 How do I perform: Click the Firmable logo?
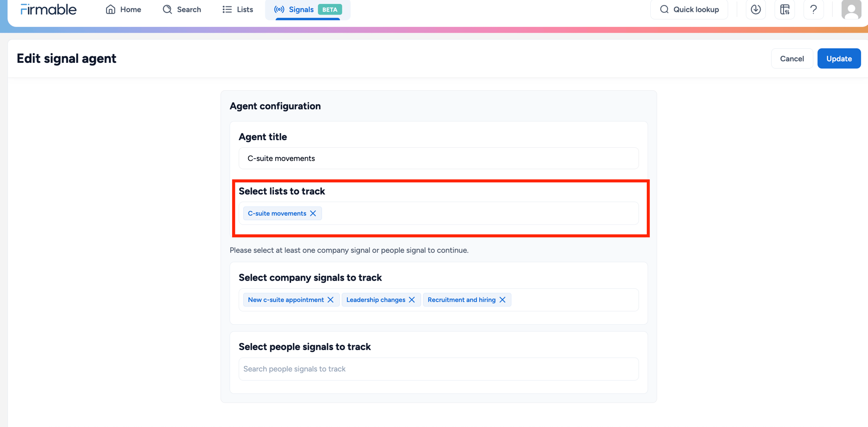(48, 9)
